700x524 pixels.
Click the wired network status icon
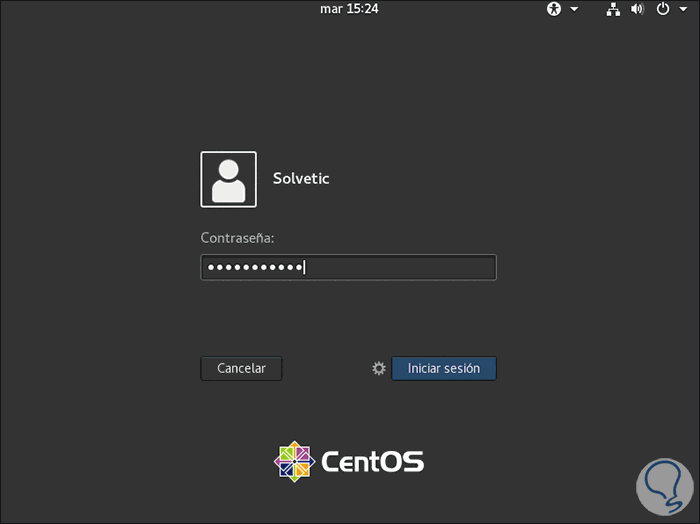614,9
